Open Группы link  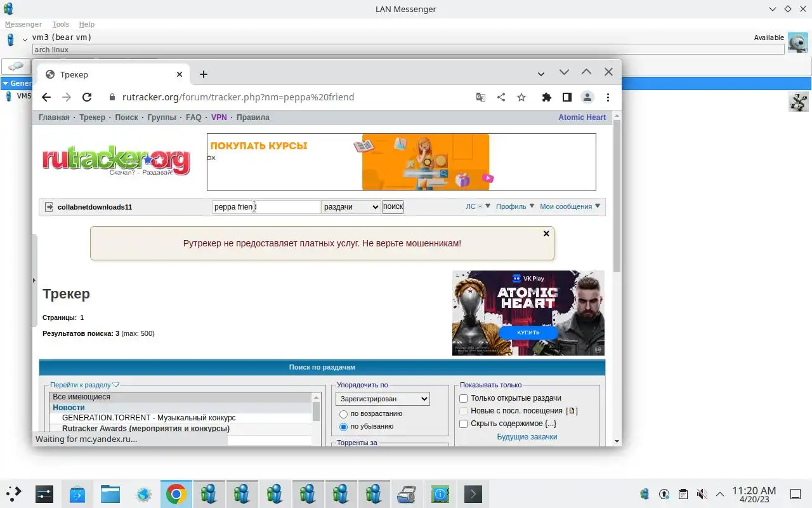pos(162,117)
